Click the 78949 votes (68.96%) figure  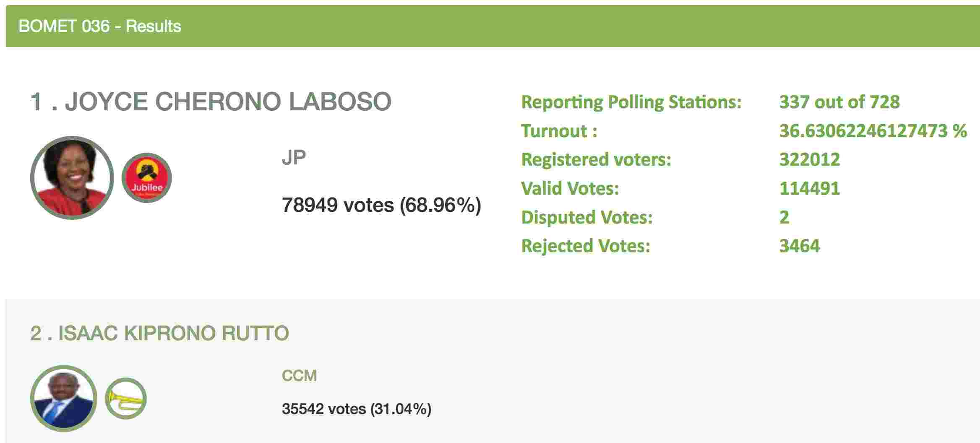[381, 205]
